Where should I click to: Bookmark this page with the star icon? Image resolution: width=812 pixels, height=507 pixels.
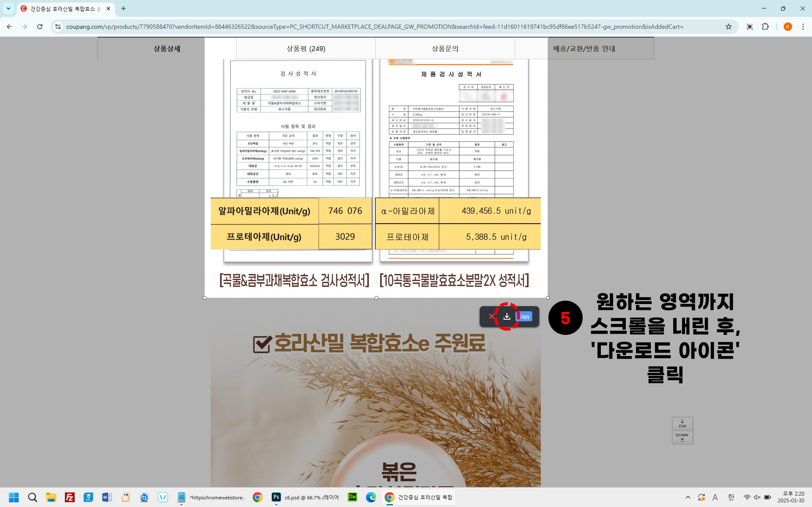pyautogui.click(x=728, y=27)
